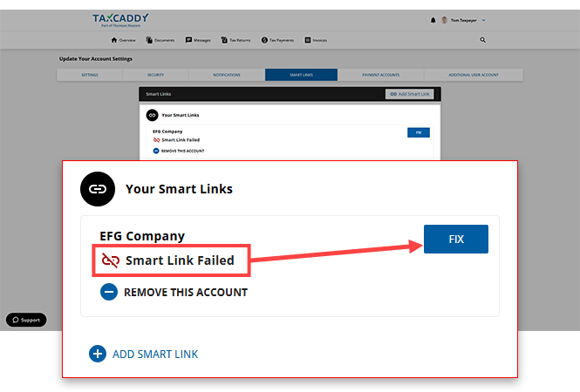Open the Support chat button
Viewport: 580px width, 392px height.
point(26,320)
